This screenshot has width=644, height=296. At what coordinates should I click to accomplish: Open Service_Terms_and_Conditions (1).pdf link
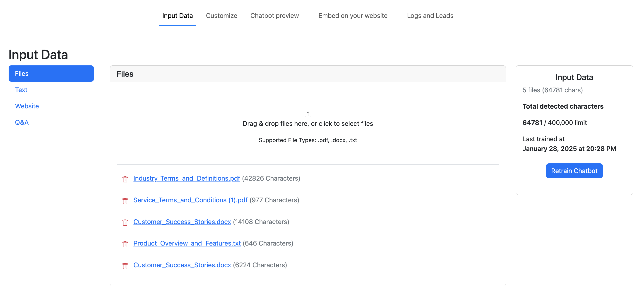[x=190, y=200]
